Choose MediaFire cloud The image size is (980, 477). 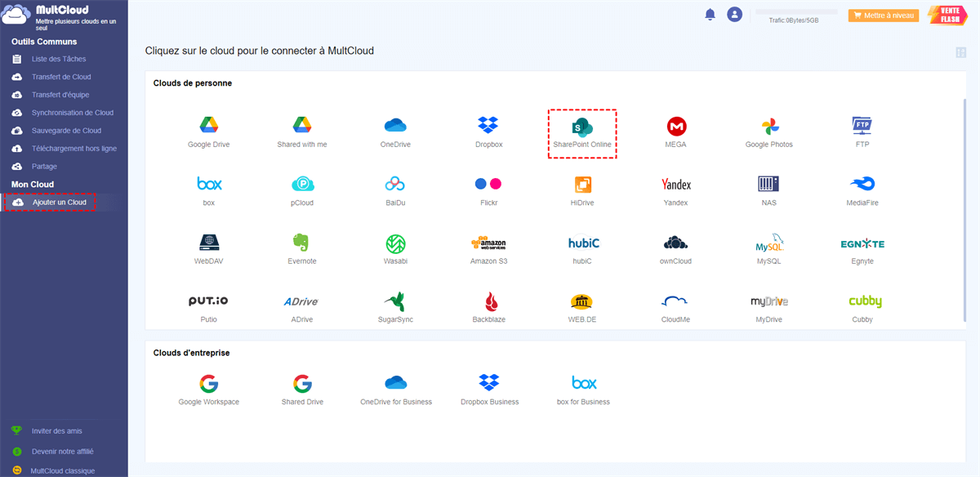pos(862,192)
